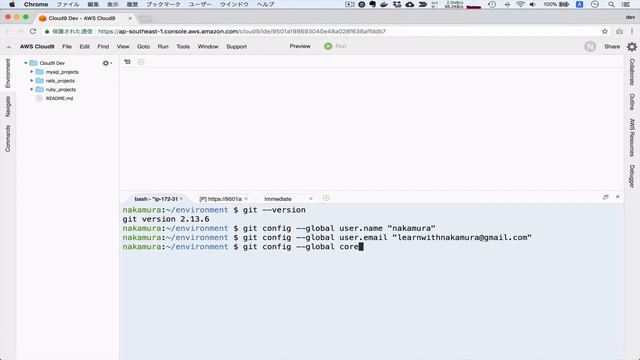
Task: Switch to the [P] https preview tab
Action: coord(220,199)
